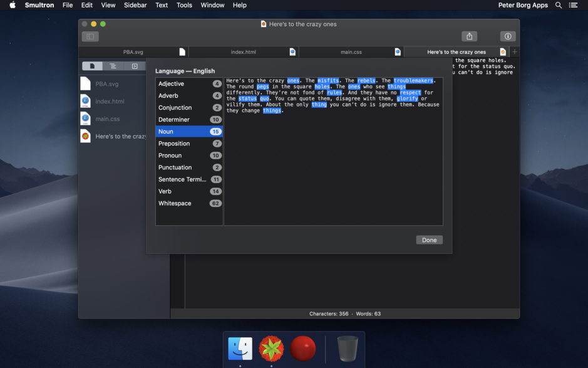Click the Share icon in the toolbar

468,36
